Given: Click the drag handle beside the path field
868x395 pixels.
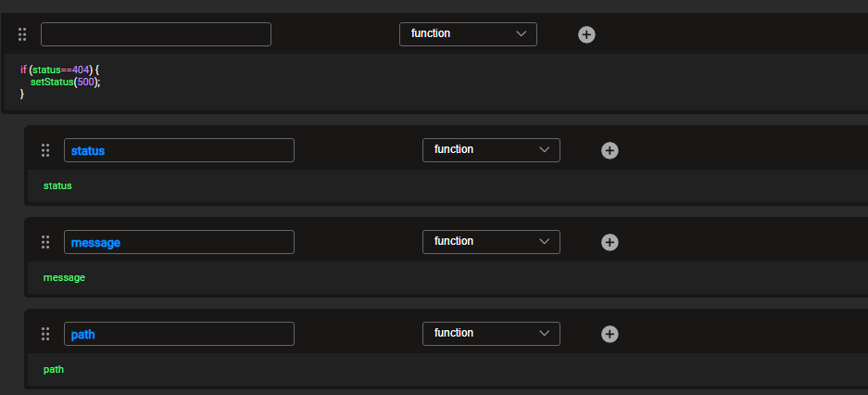Looking at the screenshot, I should click(x=45, y=334).
